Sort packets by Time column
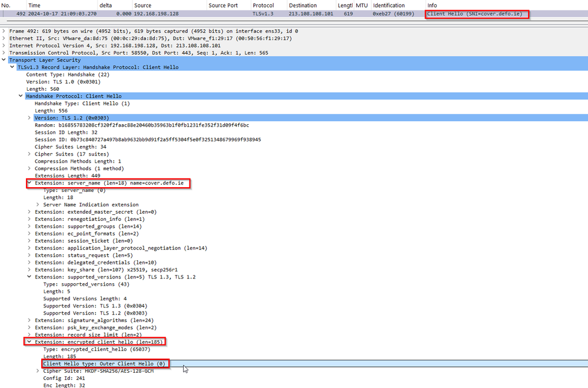This screenshot has width=588, height=388. 62,5
